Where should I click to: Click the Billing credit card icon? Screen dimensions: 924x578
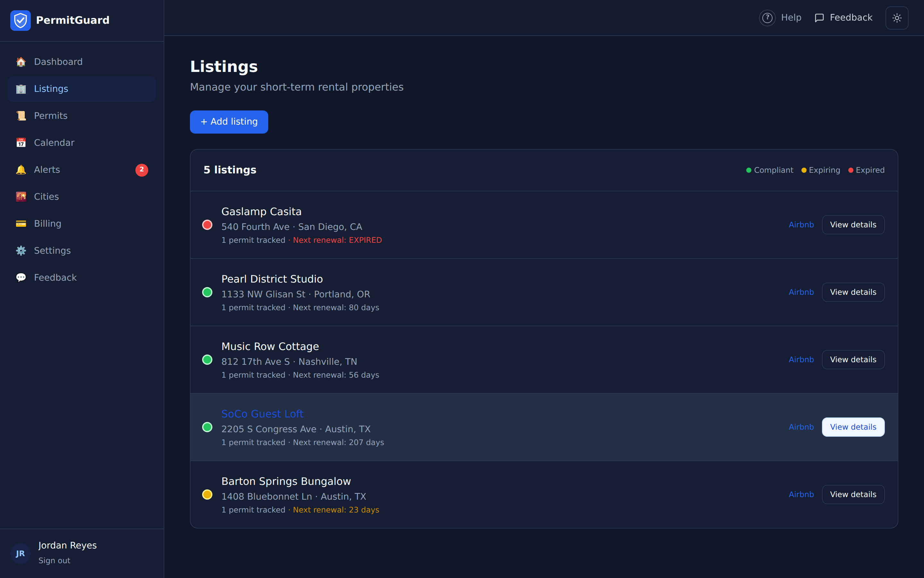coord(21,223)
